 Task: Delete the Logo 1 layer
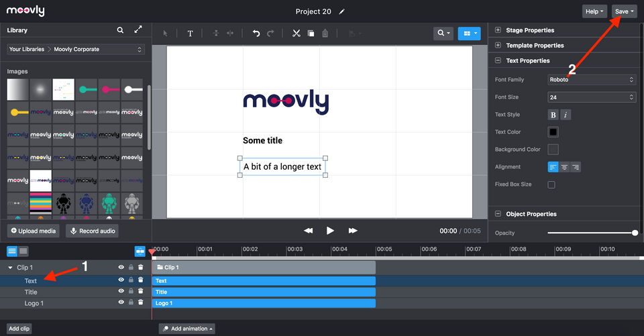(x=140, y=302)
